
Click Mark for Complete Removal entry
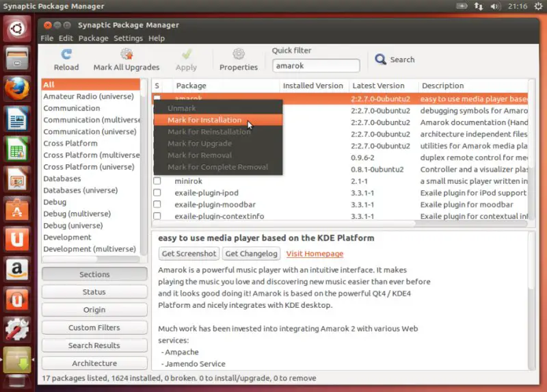(x=218, y=167)
